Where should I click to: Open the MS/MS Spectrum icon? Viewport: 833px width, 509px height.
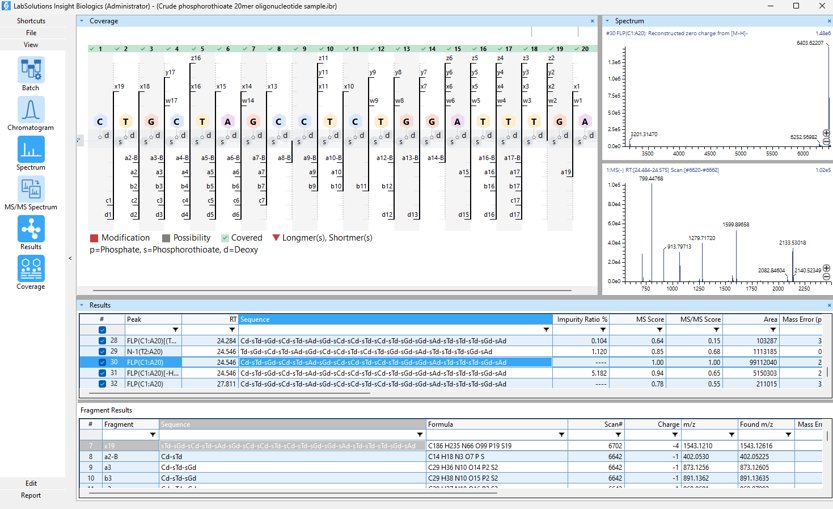point(30,189)
